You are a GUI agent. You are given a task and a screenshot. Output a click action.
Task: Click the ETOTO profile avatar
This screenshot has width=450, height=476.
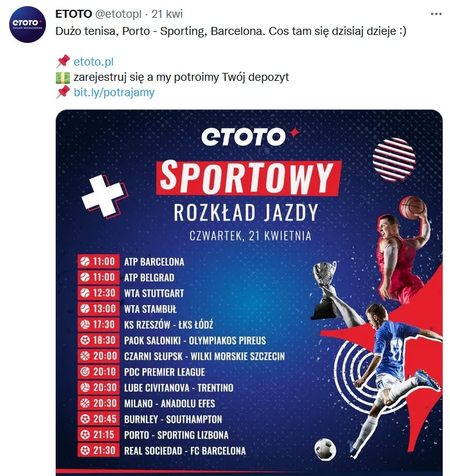[28, 25]
